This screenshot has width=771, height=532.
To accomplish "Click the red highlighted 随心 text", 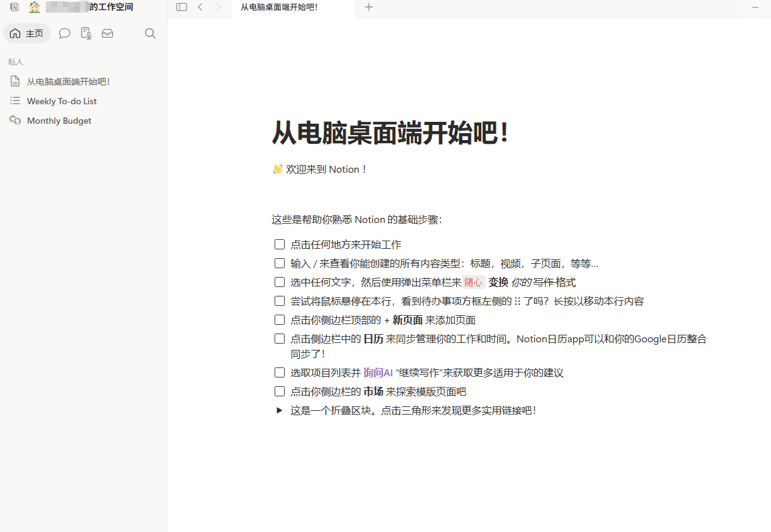I will (474, 283).
